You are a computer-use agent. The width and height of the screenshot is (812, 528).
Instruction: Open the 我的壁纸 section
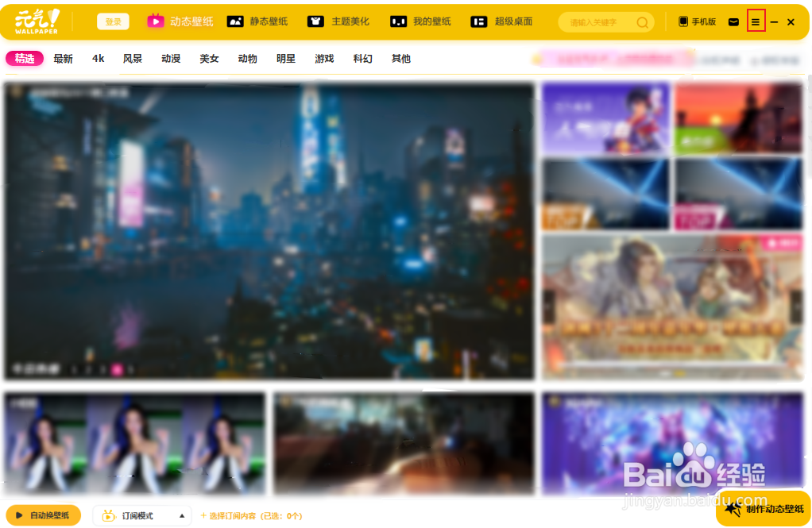(x=420, y=21)
